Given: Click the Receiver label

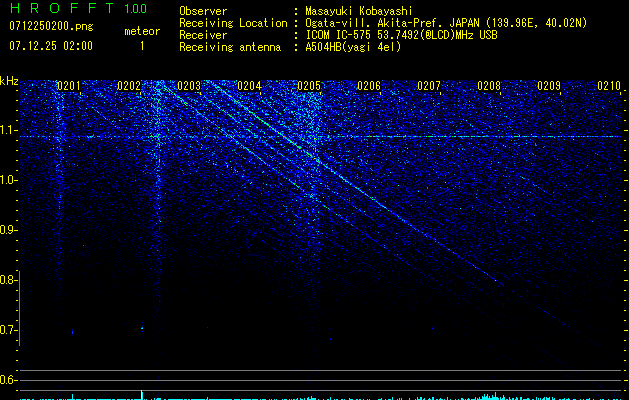Looking at the screenshot, I should pos(203,35).
